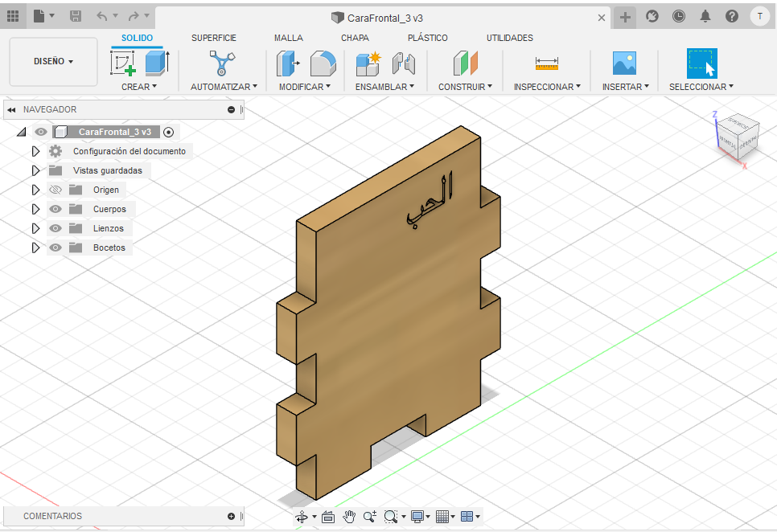777x532 pixels.
Task: Click the Zoom window fit icon
Action: click(x=390, y=518)
